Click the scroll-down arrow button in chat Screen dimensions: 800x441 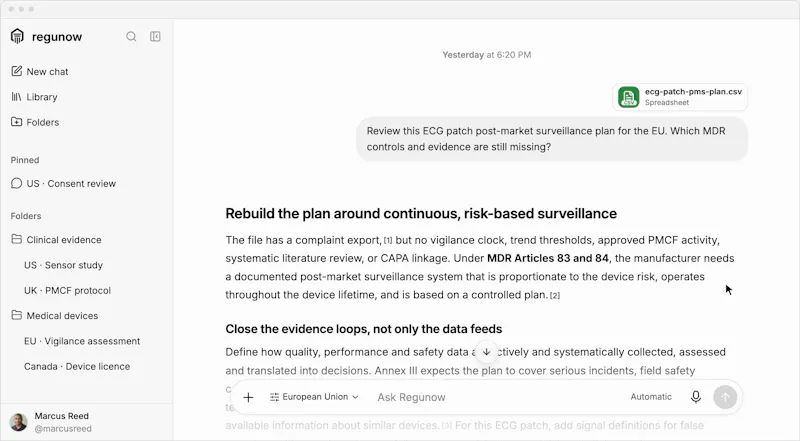click(487, 352)
